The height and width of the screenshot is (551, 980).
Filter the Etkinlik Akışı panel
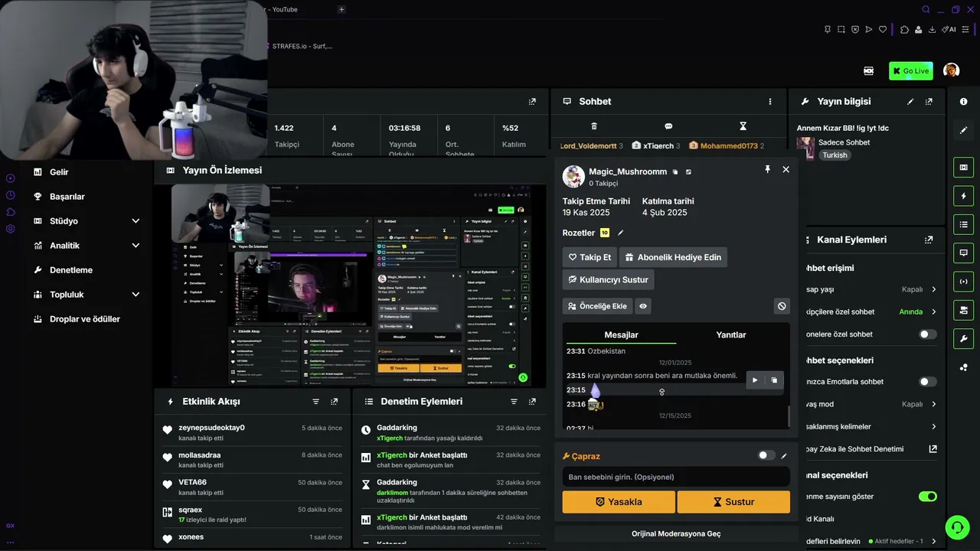(315, 402)
